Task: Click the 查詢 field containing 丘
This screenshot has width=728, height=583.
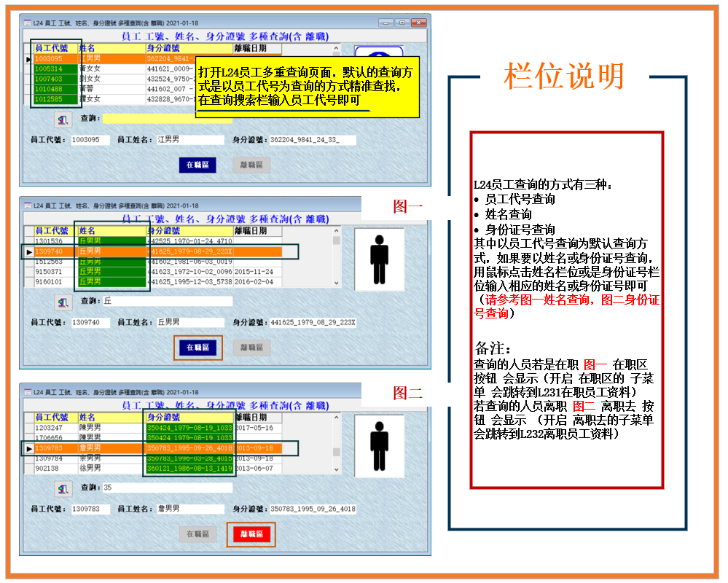Action: point(166,301)
